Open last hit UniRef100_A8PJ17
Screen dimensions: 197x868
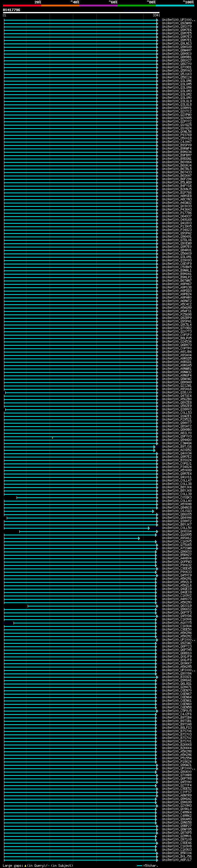point(177,860)
